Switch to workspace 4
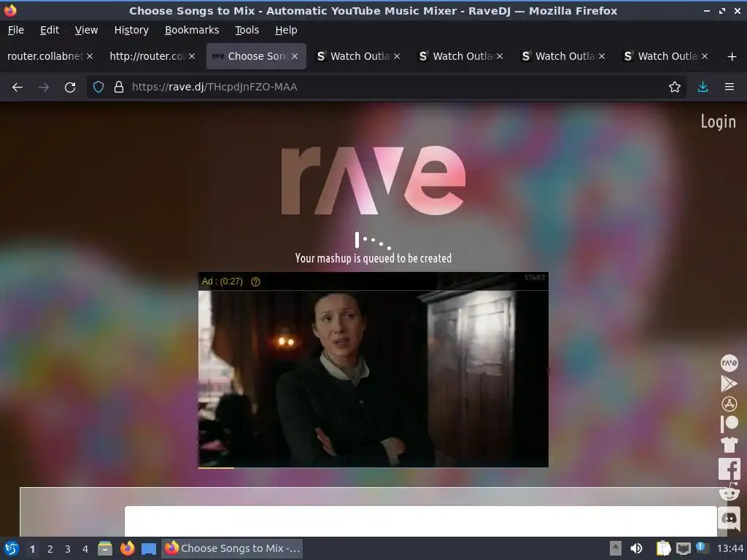 point(85,549)
